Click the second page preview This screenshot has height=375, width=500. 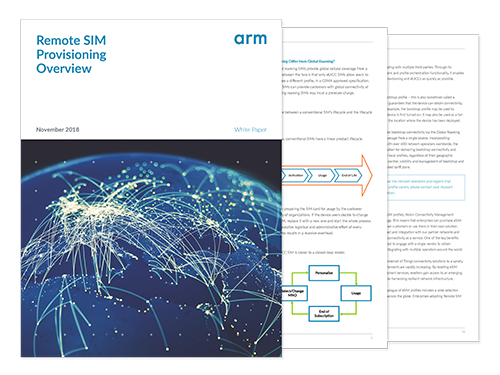tap(334, 188)
